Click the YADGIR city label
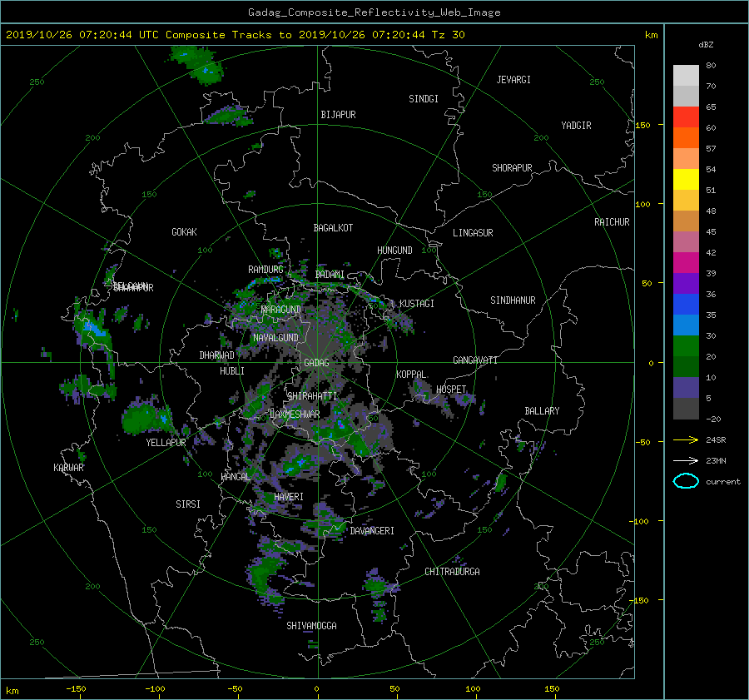749x700 pixels. (576, 126)
